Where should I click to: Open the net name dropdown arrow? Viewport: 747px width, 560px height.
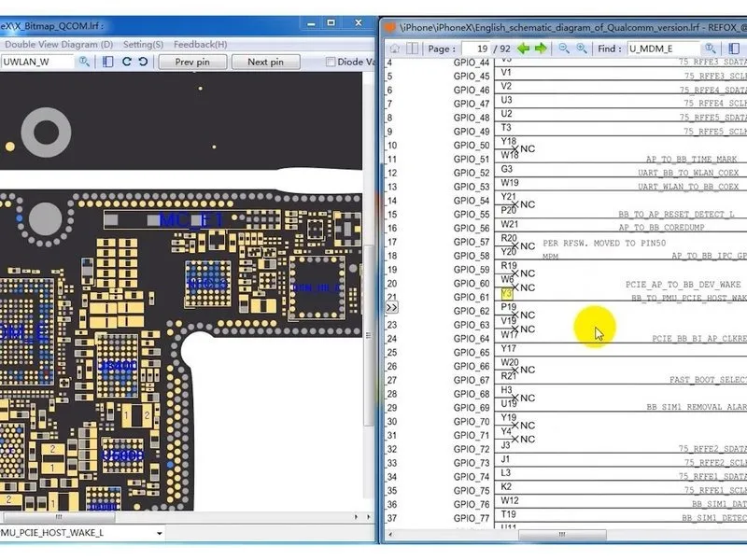coord(159,533)
